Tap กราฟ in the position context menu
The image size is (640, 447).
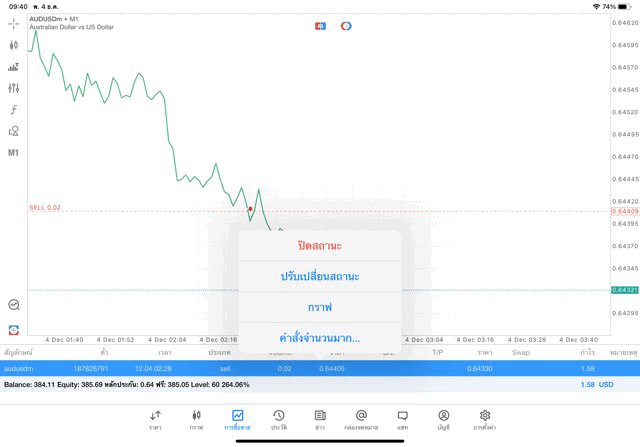tap(319, 307)
